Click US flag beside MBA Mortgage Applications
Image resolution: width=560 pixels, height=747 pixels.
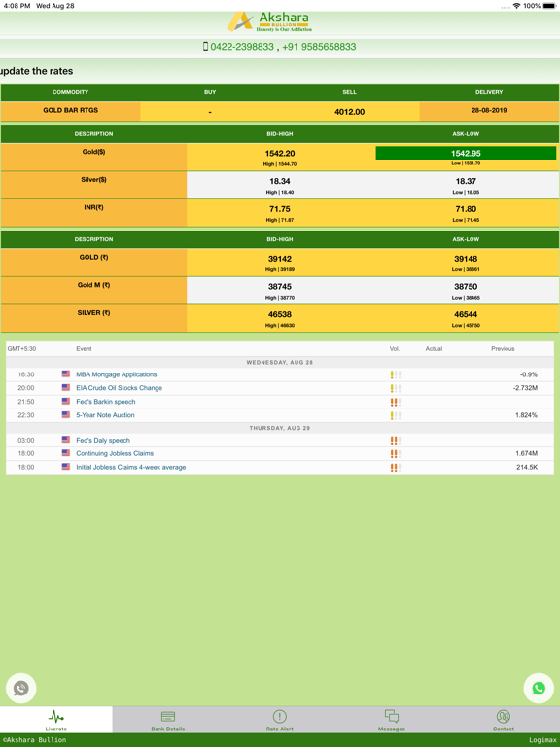pos(66,373)
